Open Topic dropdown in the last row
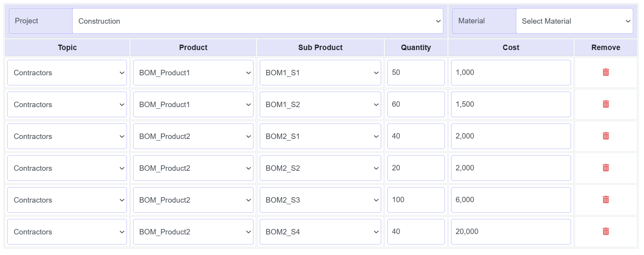Image resolution: width=644 pixels, height=255 pixels. [x=67, y=232]
